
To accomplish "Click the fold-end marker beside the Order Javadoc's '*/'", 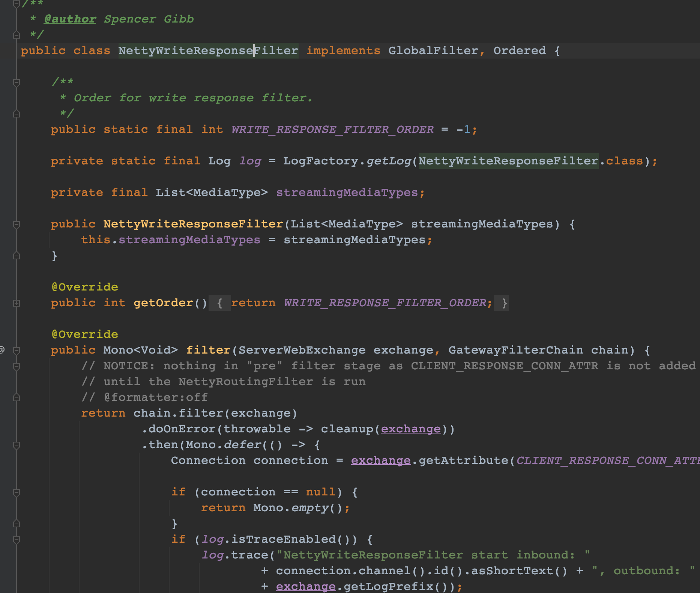I will pyautogui.click(x=17, y=114).
